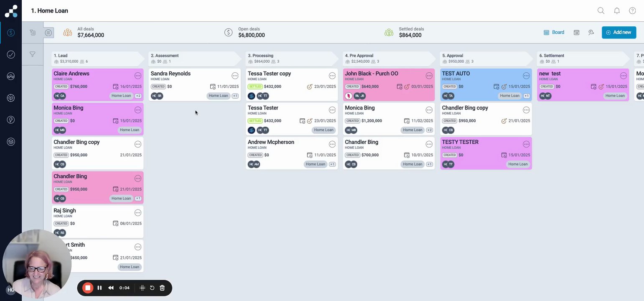This screenshot has height=301, width=644.
Task: Open the contacts group icon in sidebar
Action: pos(11,76)
